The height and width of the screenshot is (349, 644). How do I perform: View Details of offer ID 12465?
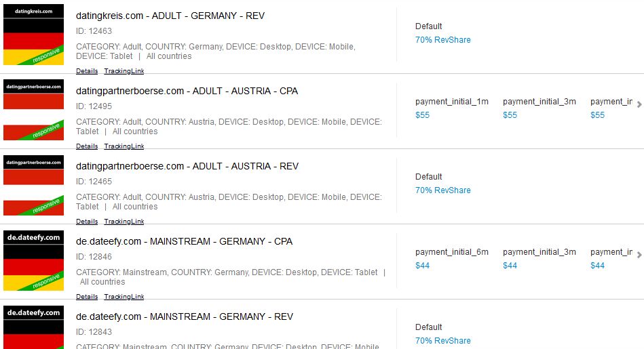[87, 222]
